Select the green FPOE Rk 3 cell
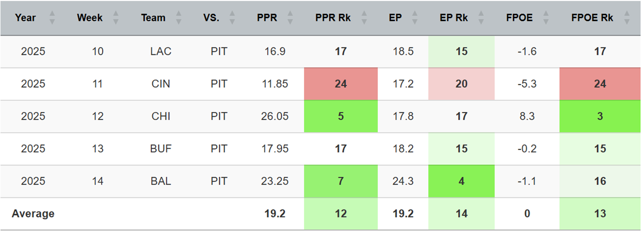 tap(600, 116)
